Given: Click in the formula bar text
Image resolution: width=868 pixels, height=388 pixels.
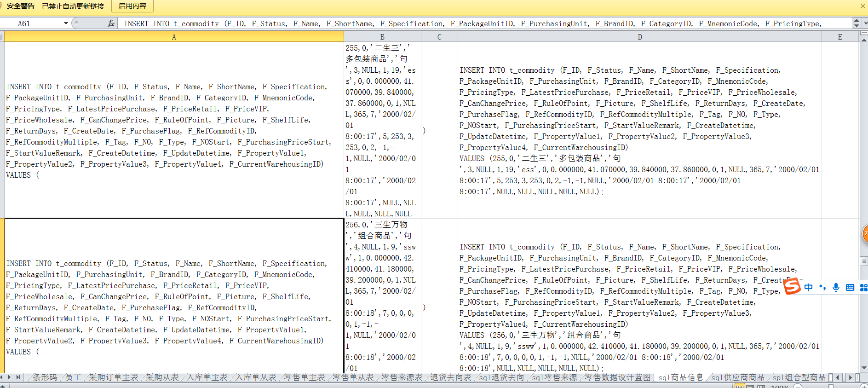Looking at the screenshot, I should [x=485, y=23].
